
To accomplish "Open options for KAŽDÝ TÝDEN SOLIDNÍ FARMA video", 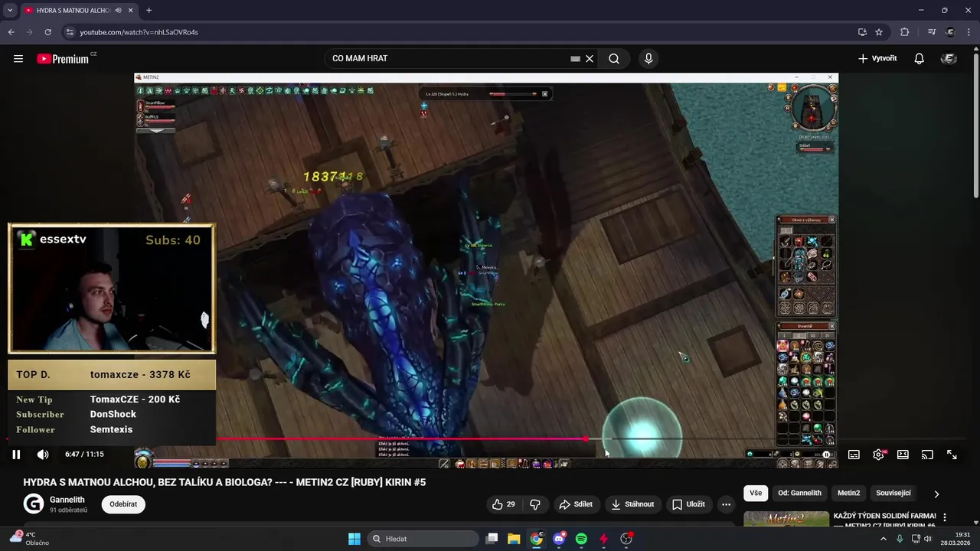I will tap(945, 517).
